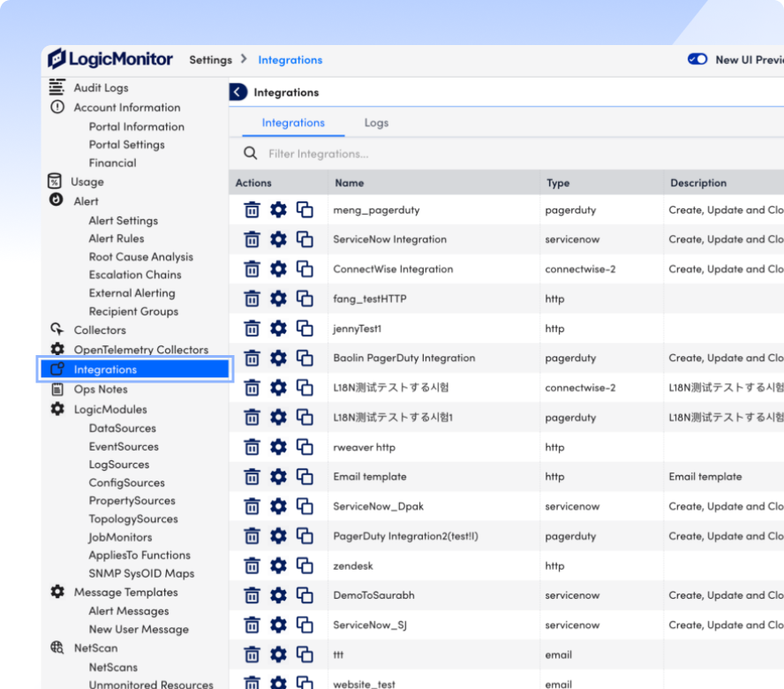Select Integrations in the sidebar
This screenshot has width=784, height=689.
[135, 369]
